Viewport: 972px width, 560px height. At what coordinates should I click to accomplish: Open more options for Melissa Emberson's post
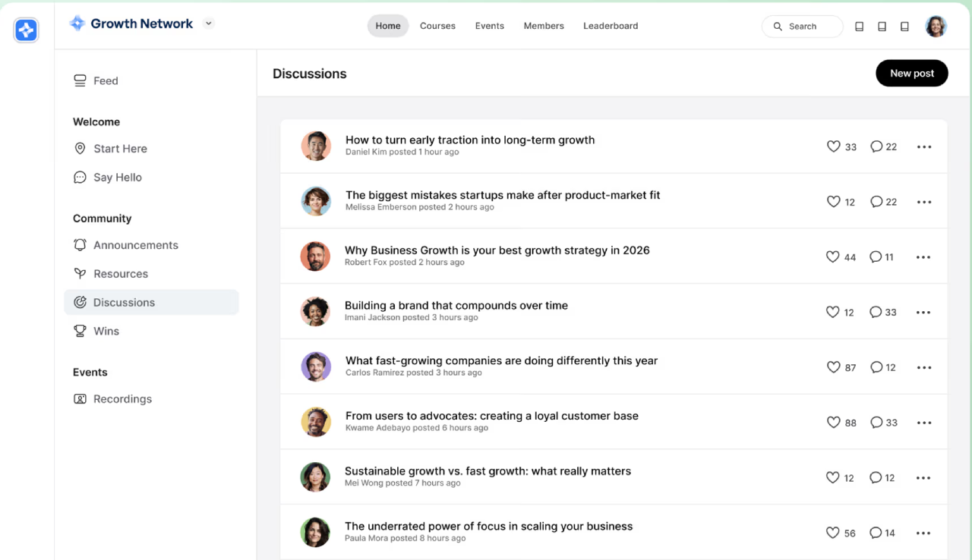click(x=924, y=203)
